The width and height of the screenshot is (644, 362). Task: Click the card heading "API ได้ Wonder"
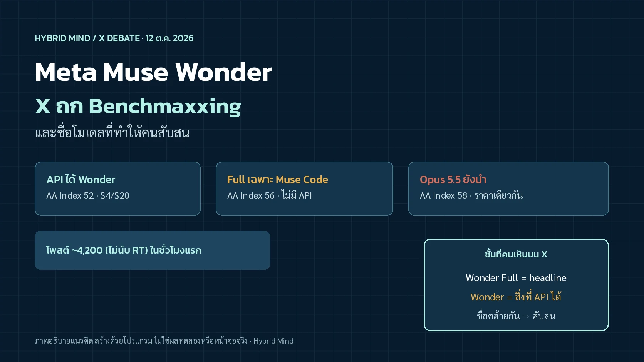click(x=81, y=179)
